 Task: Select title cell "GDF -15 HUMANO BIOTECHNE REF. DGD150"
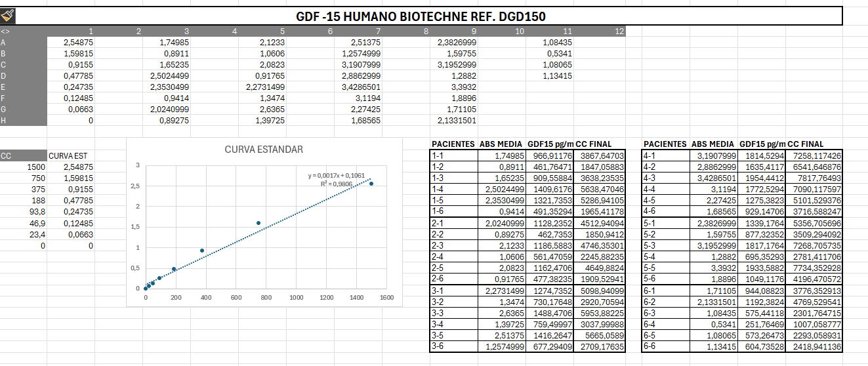coord(421,16)
